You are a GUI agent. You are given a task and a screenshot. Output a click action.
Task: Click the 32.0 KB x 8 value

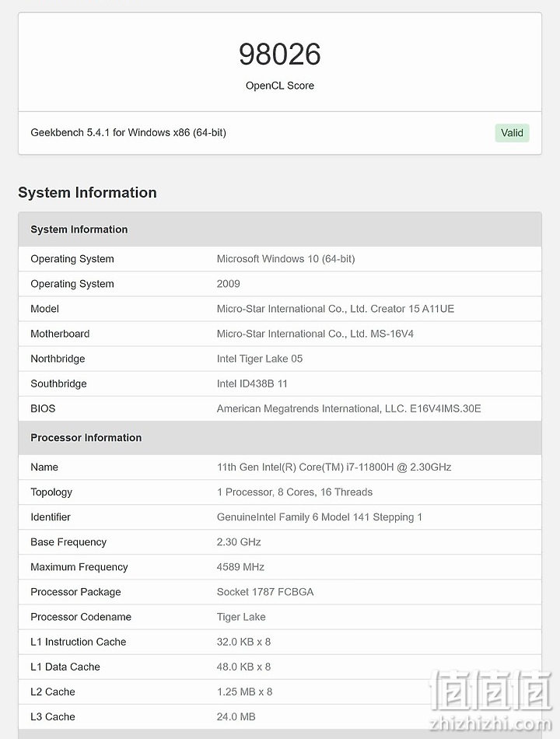(x=243, y=642)
